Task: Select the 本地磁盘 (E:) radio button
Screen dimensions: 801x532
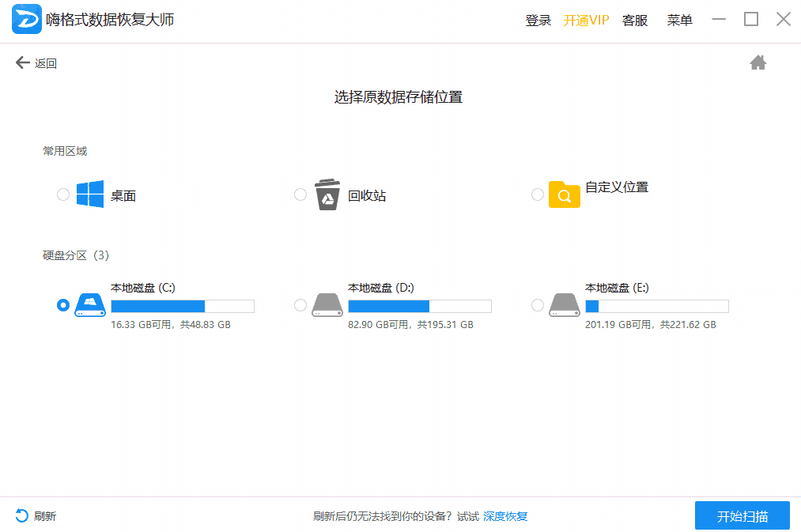Action: click(538, 305)
